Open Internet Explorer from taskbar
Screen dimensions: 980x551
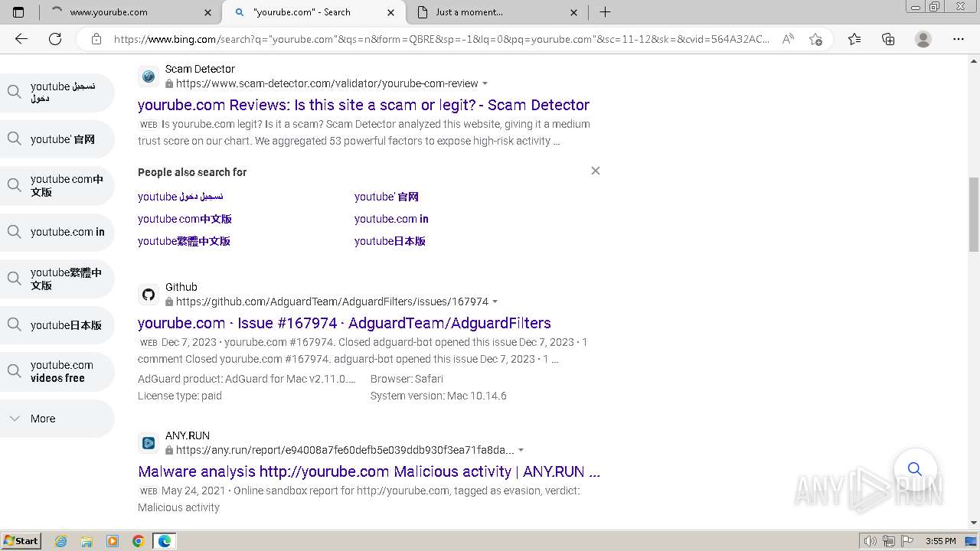tap(61, 541)
